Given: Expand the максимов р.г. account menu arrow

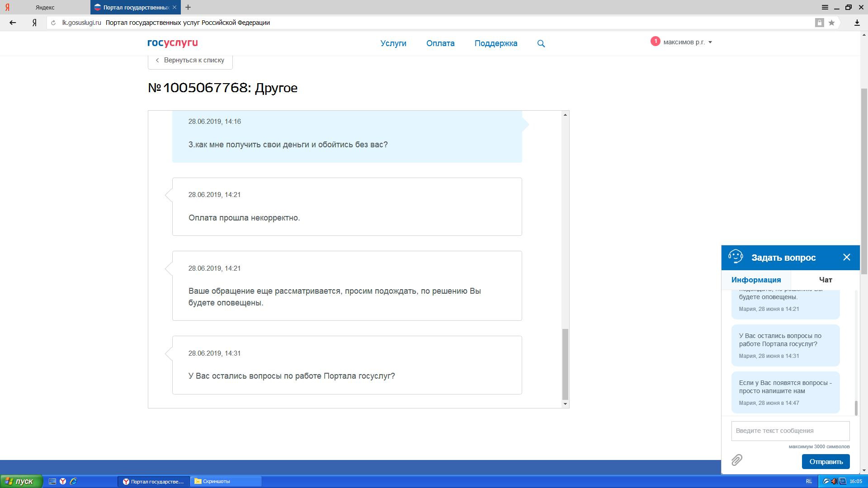Looking at the screenshot, I should 710,42.
